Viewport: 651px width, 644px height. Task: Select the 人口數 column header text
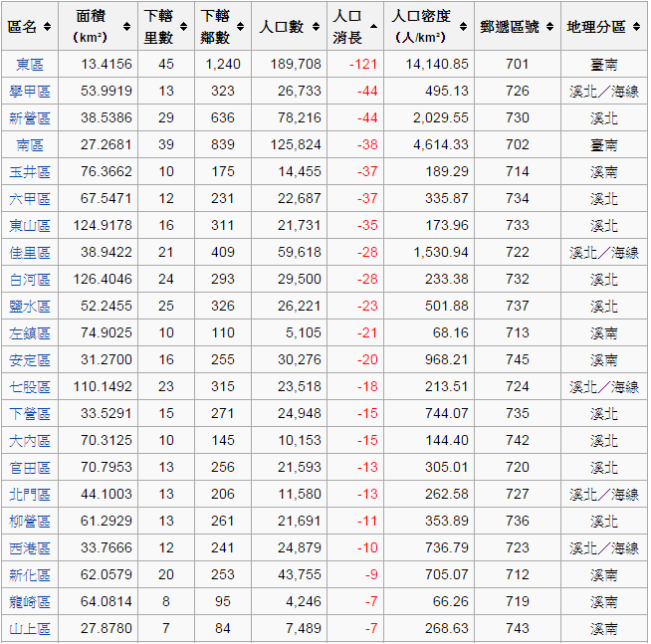(282, 27)
